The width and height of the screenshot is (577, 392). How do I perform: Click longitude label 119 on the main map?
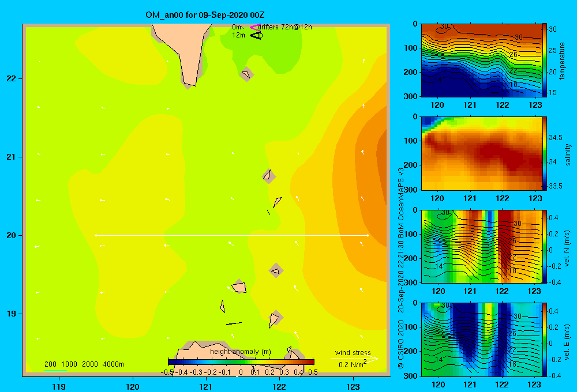(59, 386)
